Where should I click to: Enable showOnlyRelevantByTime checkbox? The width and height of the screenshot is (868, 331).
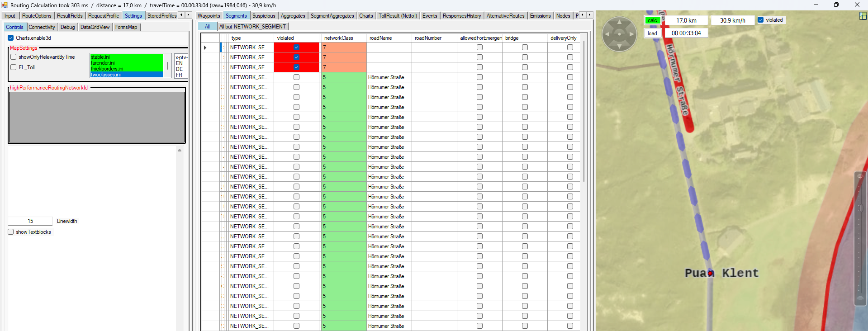pos(14,57)
